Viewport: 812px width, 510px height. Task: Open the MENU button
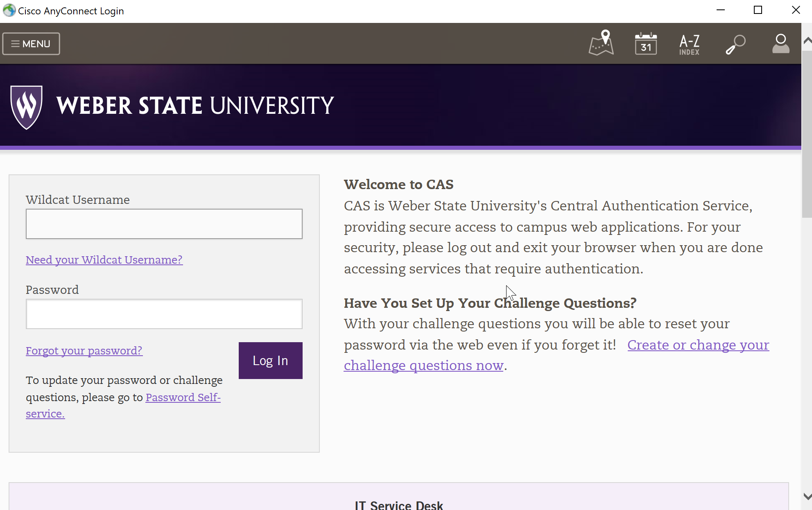31,44
